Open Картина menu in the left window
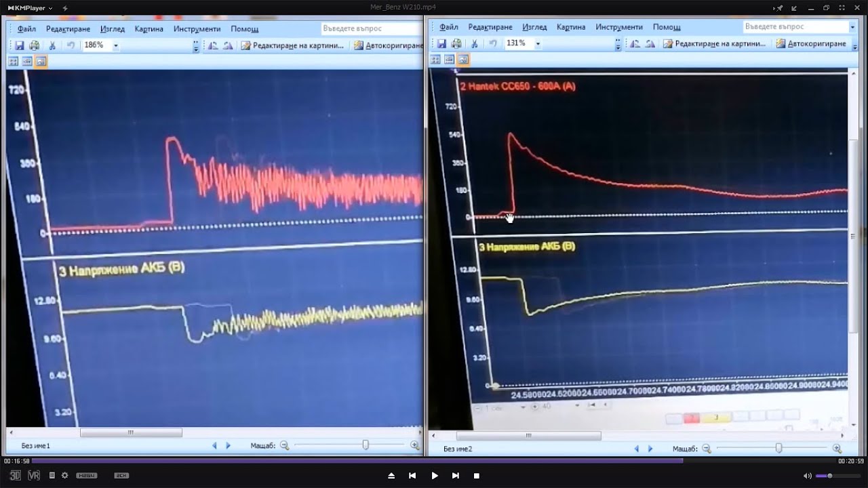Viewport: 868px width, 488px height. [x=149, y=29]
